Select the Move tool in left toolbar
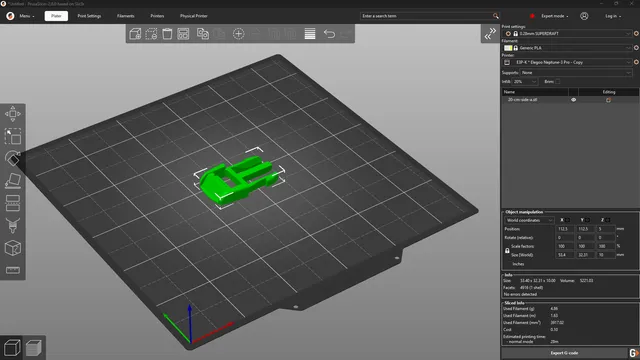 pyautogui.click(x=13, y=114)
